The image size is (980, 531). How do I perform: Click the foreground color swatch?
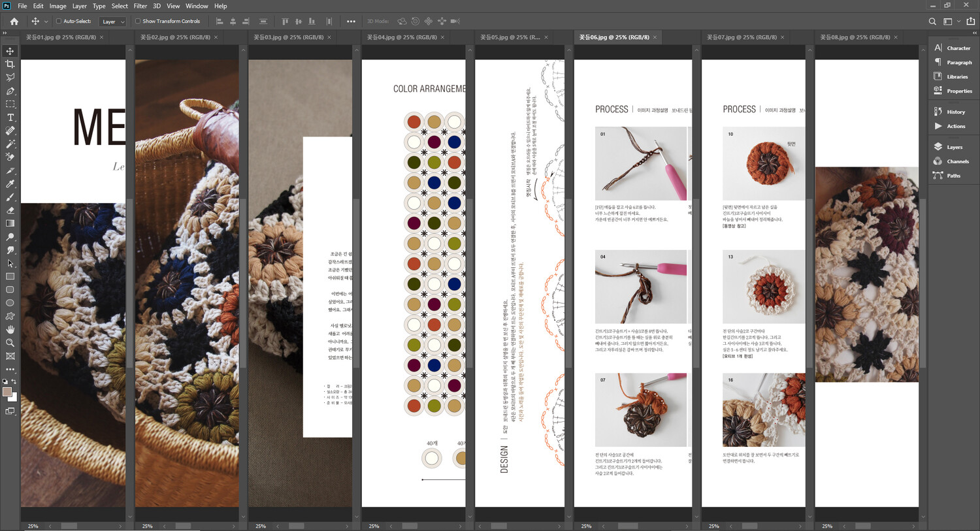(x=7, y=392)
